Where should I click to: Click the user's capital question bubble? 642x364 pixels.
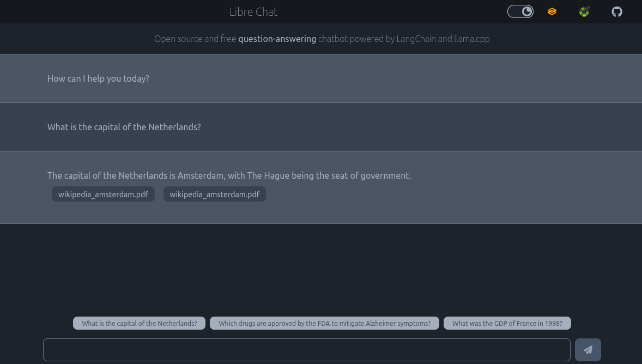coord(124,127)
